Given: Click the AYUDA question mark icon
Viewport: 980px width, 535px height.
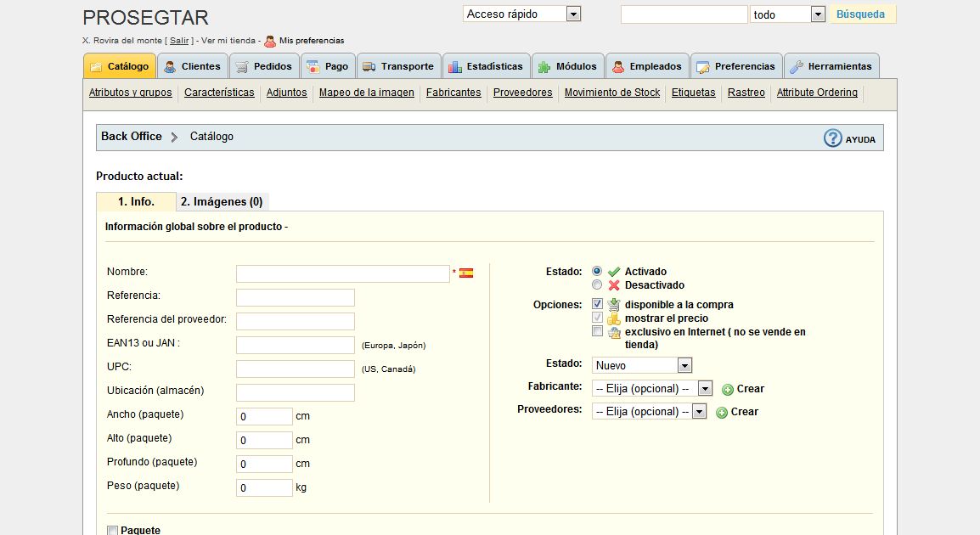Looking at the screenshot, I should 832,138.
